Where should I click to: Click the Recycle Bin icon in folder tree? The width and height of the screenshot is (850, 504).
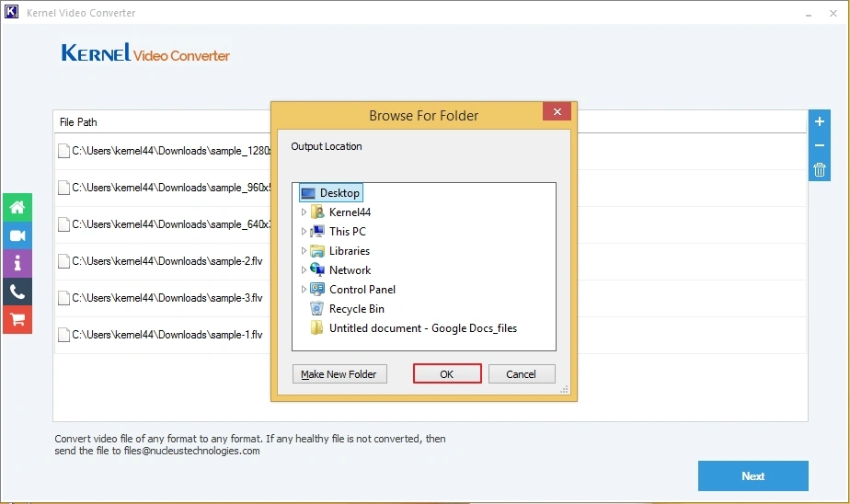tap(316, 309)
